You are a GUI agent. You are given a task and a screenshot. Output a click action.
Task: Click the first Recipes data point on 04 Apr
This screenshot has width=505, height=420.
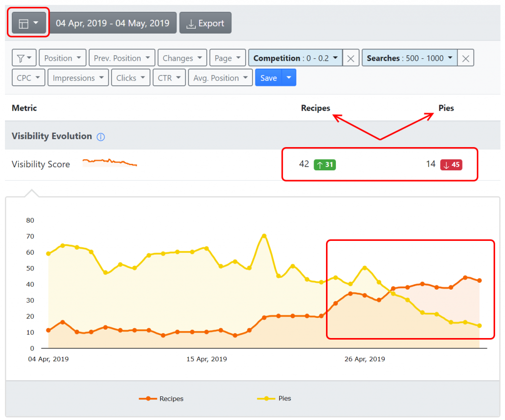point(48,330)
